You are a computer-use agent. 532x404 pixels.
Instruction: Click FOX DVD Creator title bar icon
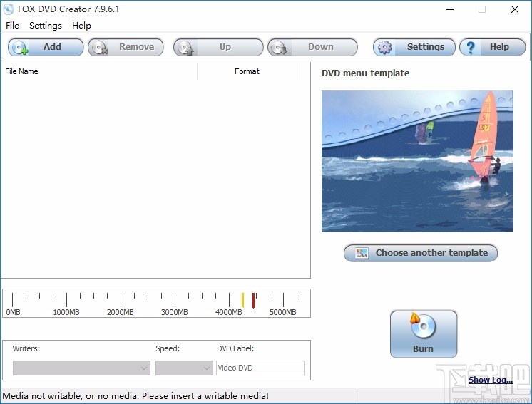click(8, 9)
